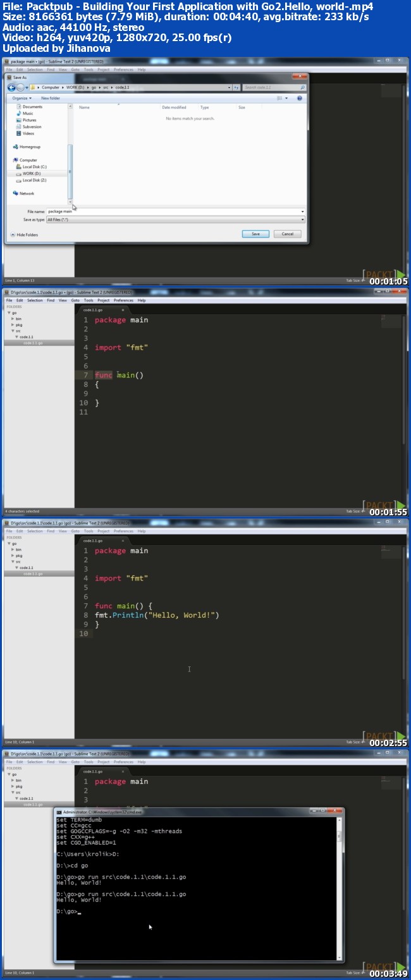
Task: Click the Back arrow in Save As dialog
Action: (13, 87)
